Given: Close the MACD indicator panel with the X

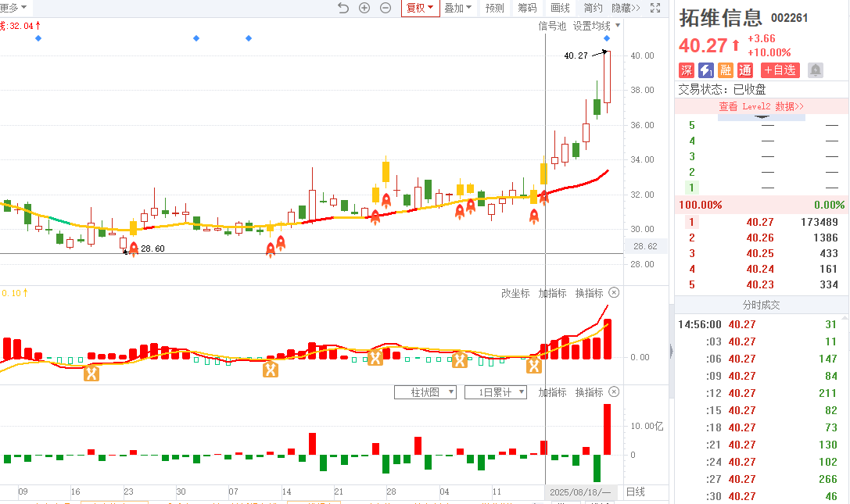Looking at the screenshot, I should (x=614, y=293).
